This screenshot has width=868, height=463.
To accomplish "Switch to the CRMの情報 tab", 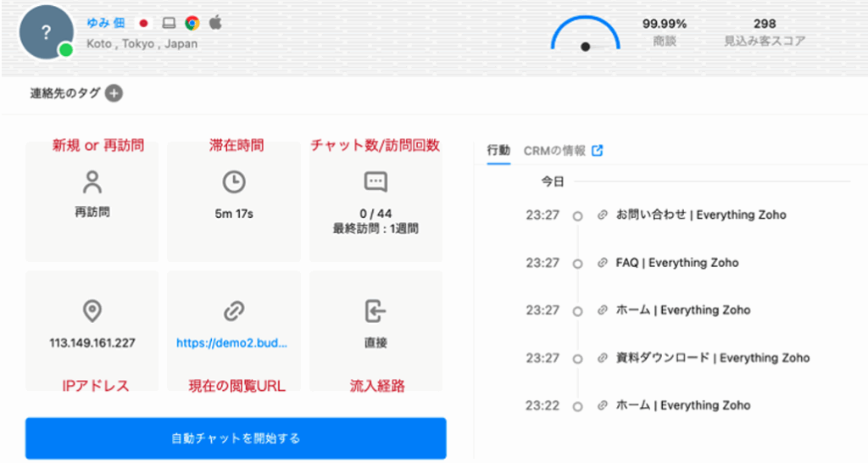I will coord(554,151).
